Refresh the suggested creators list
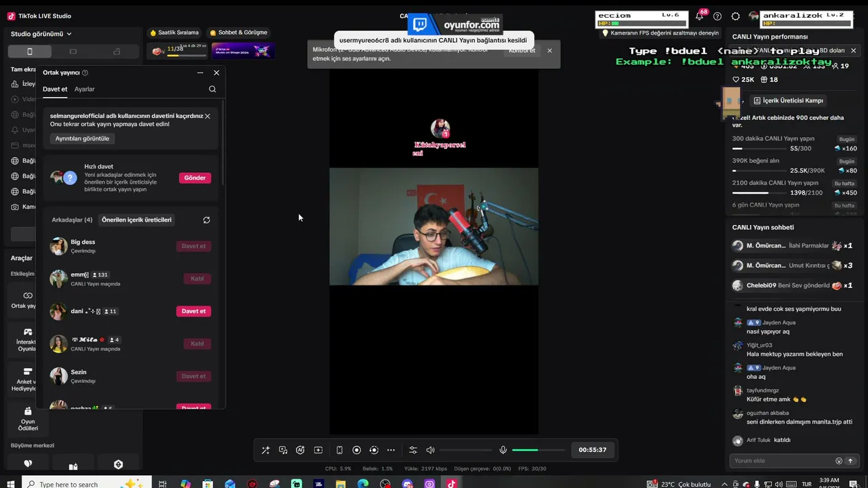The height and width of the screenshot is (488, 868). 207,220
